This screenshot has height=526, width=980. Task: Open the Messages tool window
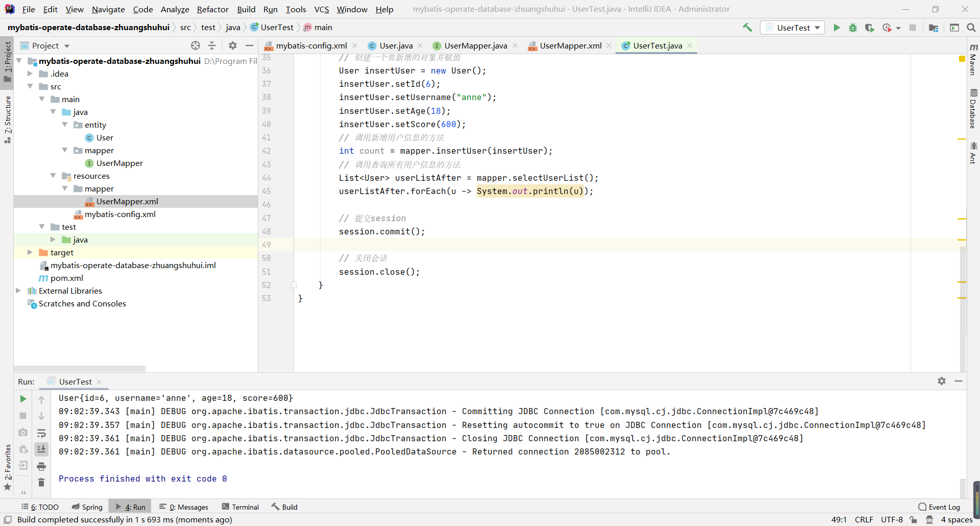(x=184, y=507)
